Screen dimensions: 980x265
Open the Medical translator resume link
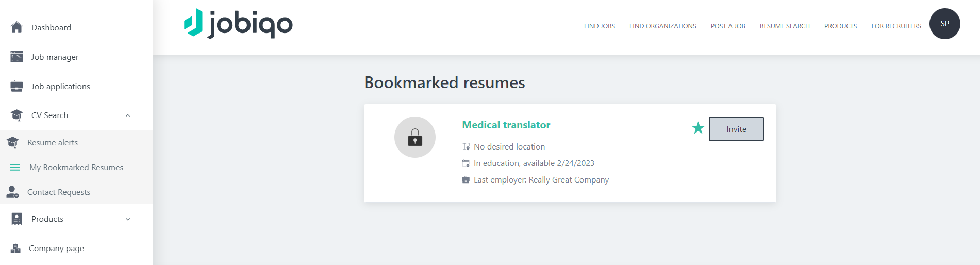506,125
